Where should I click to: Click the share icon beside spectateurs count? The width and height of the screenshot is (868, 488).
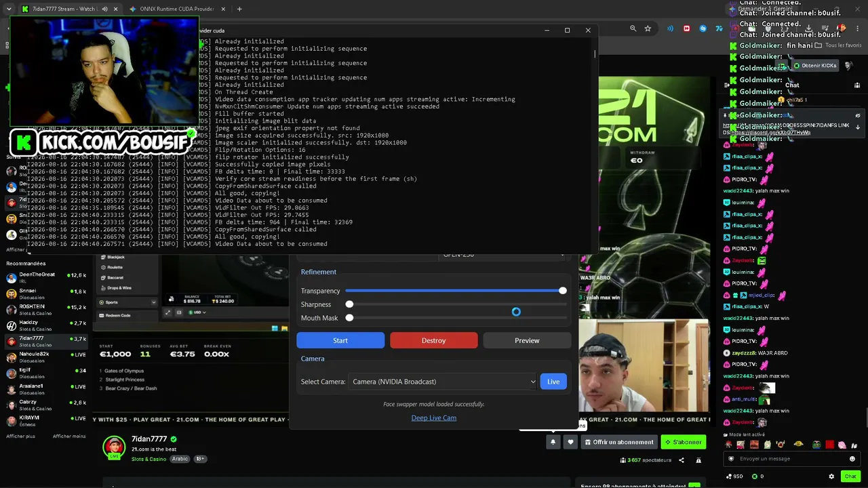(x=682, y=460)
